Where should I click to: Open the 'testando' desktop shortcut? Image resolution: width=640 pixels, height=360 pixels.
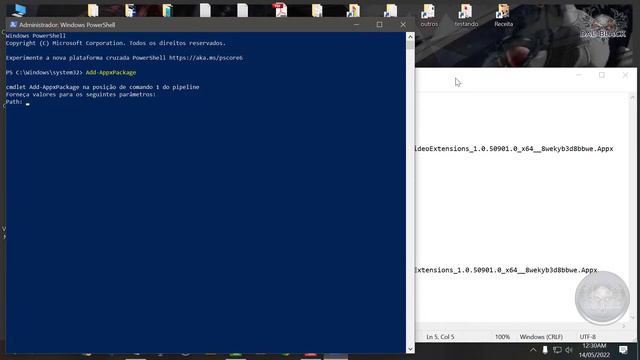pos(466,16)
